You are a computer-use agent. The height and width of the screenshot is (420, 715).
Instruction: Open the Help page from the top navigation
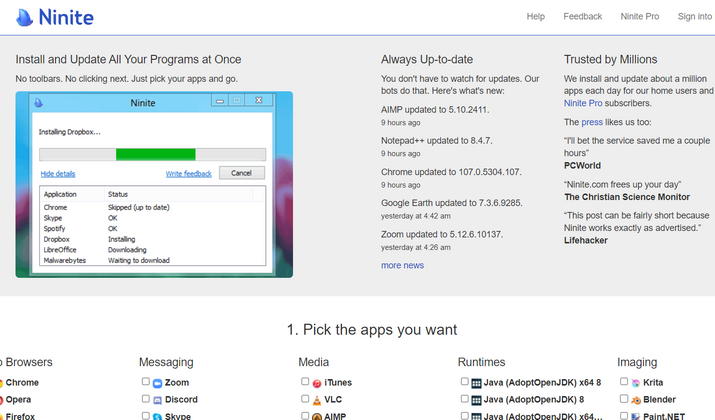tap(535, 16)
